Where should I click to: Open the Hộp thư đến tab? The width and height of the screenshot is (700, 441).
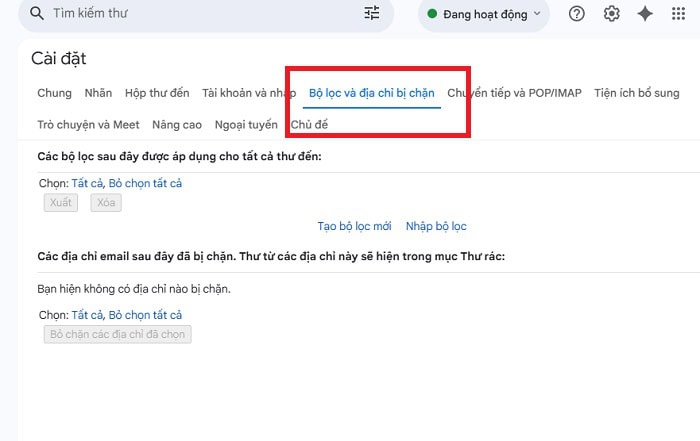pos(157,93)
